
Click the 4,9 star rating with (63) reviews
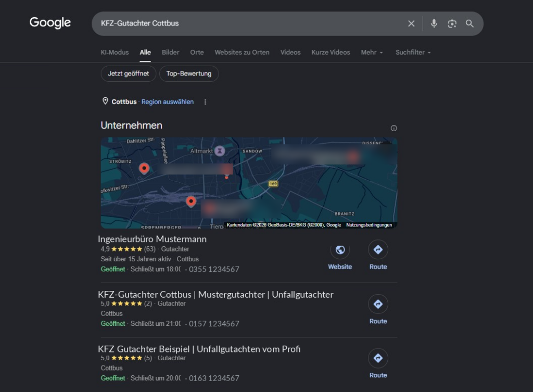[128, 249]
